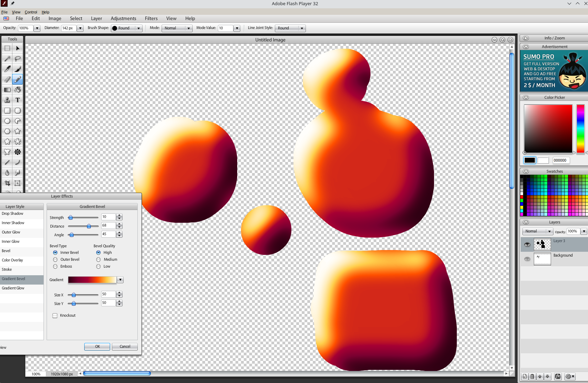Select the blur droplet tool
Image resolution: width=588 pixels, height=383 pixels.
tap(7, 173)
